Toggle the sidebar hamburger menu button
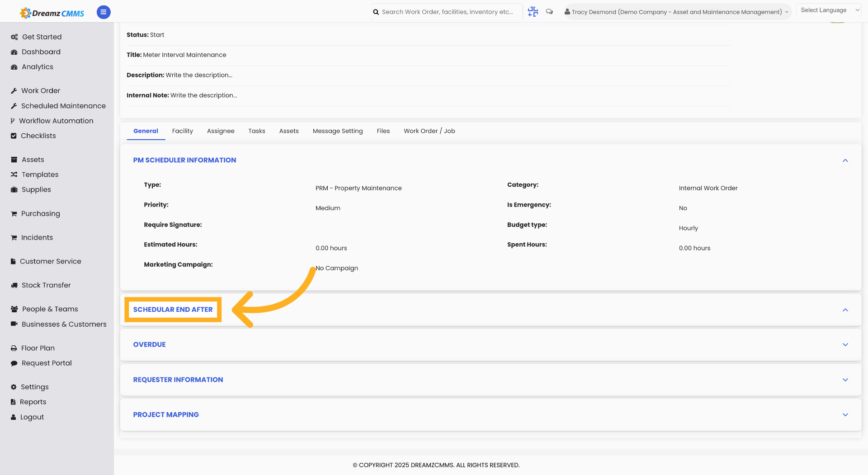 (104, 12)
